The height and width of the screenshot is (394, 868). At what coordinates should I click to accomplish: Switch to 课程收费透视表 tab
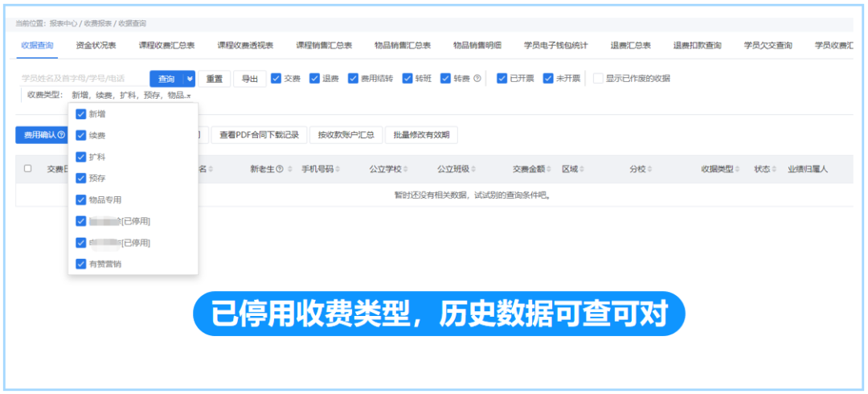[245, 46]
